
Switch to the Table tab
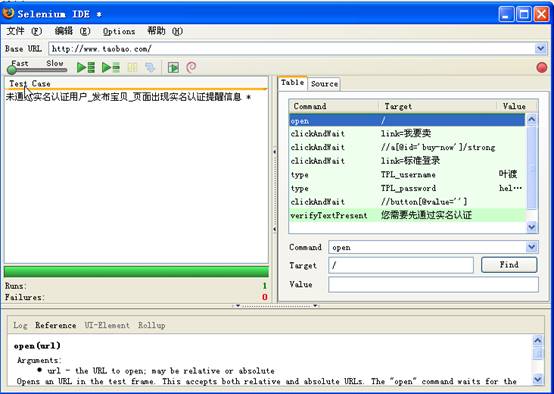click(292, 83)
